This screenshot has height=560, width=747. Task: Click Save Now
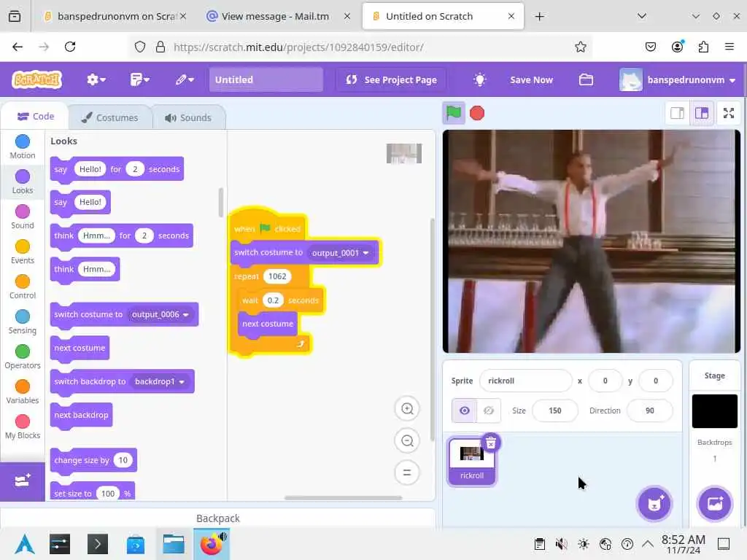[x=531, y=79]
